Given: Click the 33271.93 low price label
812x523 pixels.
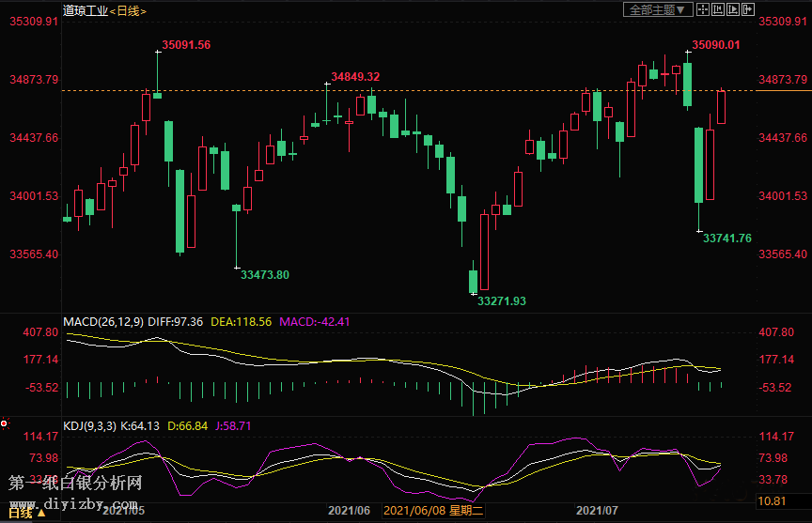Looking at the screenshot, I should point(502,301).
